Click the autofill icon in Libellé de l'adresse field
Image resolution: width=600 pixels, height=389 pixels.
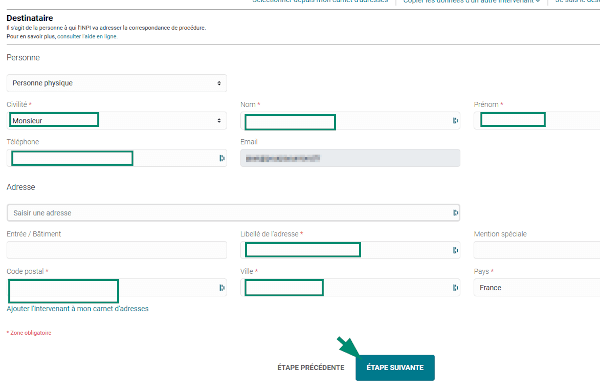click(x=455, y=250)
